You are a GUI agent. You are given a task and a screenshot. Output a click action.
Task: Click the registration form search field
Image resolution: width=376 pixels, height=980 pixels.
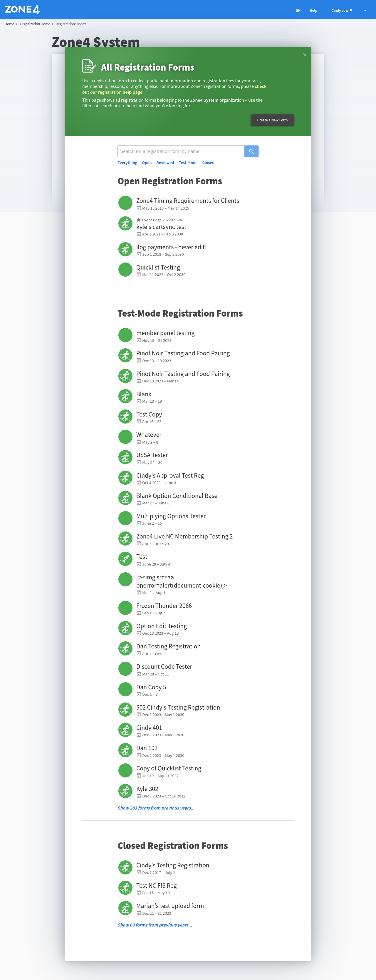[x=181, y=151]
